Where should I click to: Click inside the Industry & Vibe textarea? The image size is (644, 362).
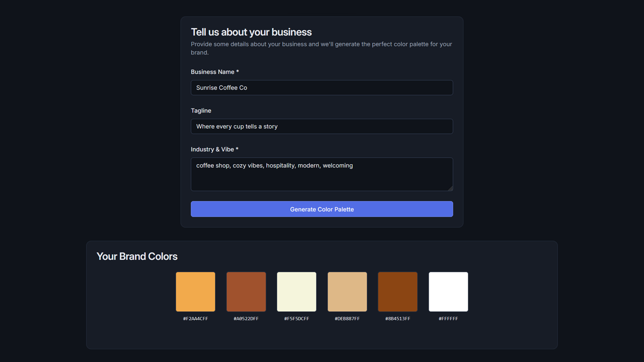(321, 174)
